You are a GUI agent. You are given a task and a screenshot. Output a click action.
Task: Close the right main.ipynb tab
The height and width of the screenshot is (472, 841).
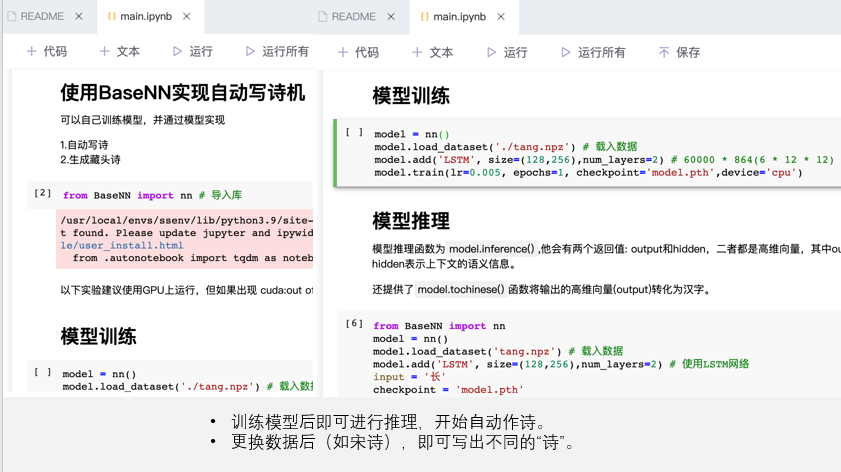(502, 17)
